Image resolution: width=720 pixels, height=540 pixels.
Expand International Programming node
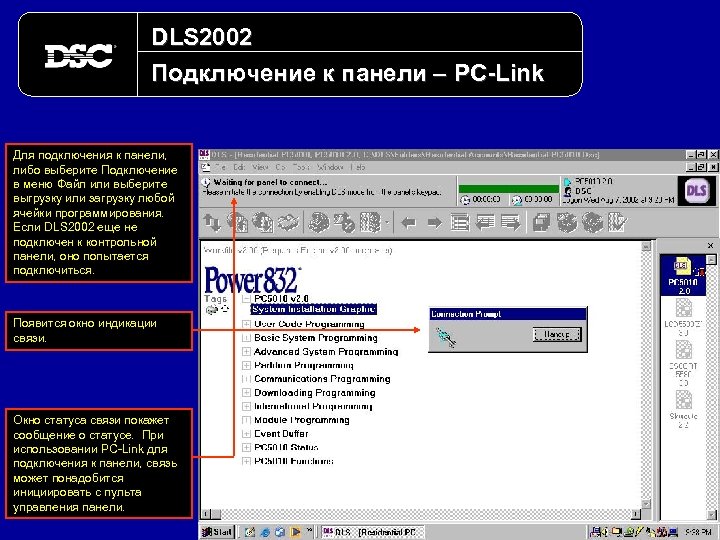tap(246, 406)
